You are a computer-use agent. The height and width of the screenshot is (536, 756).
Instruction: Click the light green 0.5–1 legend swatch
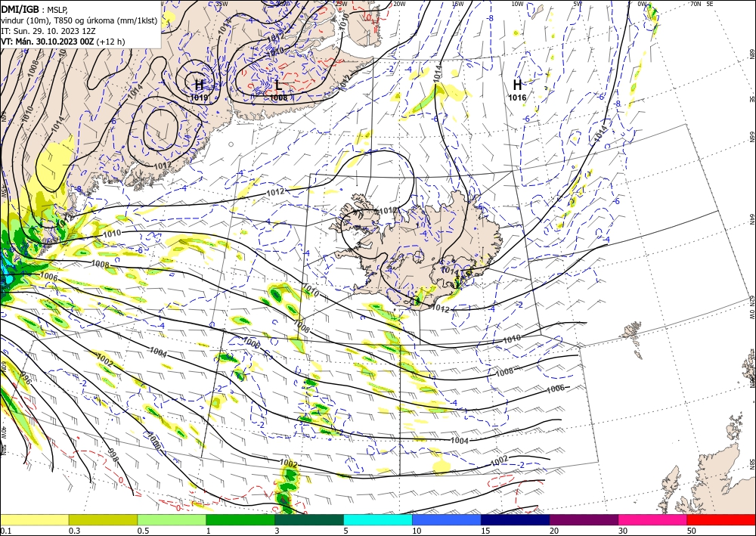point(172,519)
